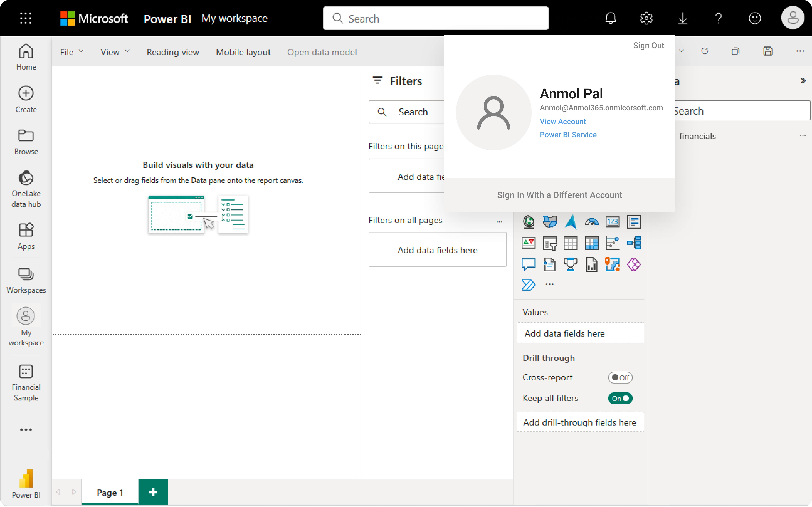Collapse the Data pane with double chevron
Viewport: 812px width, 507px height.
coord(803,81)
